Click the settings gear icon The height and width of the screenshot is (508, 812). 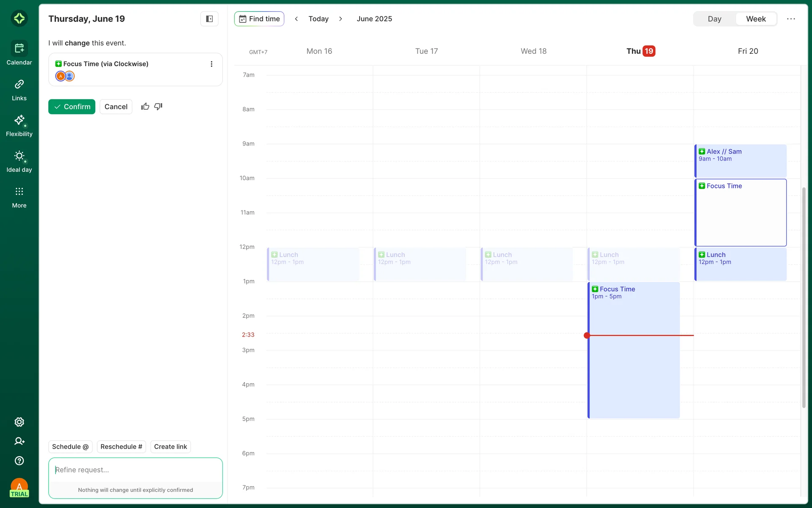[x=19, y=422]
